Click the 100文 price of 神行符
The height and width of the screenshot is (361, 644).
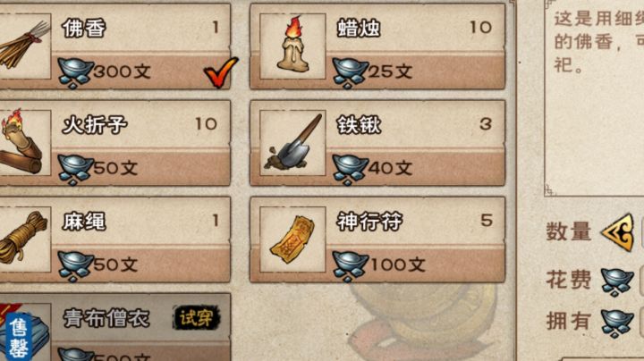point(397,264)
